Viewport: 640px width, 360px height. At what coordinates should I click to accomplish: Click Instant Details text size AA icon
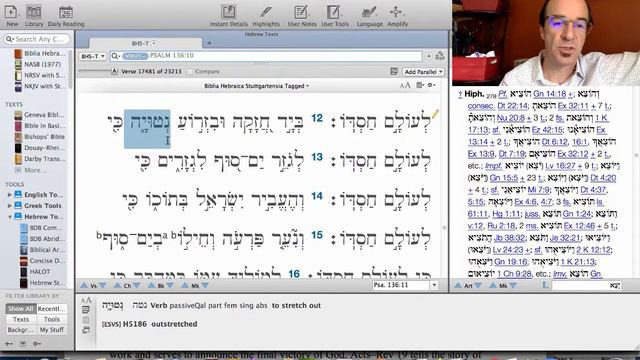point(86,300)
